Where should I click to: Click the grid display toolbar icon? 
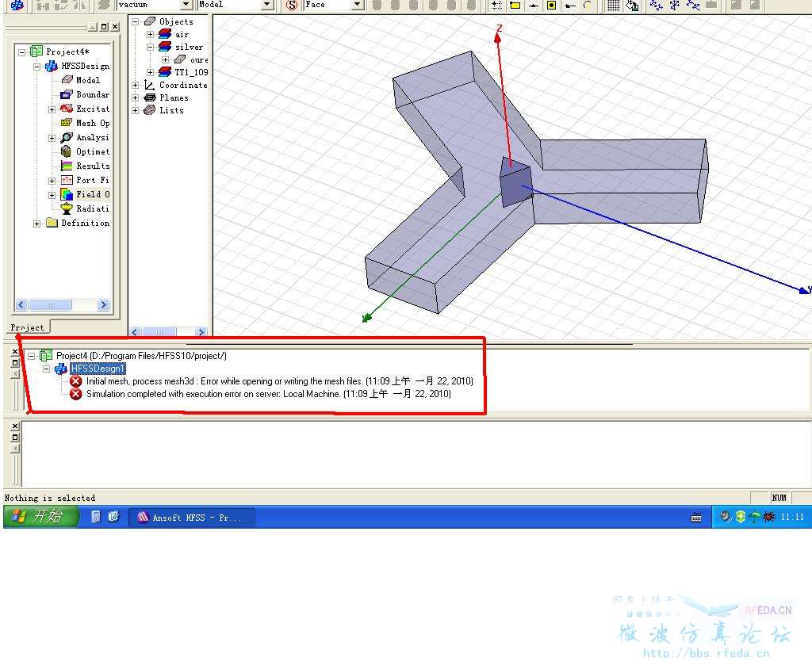point(614,6)
